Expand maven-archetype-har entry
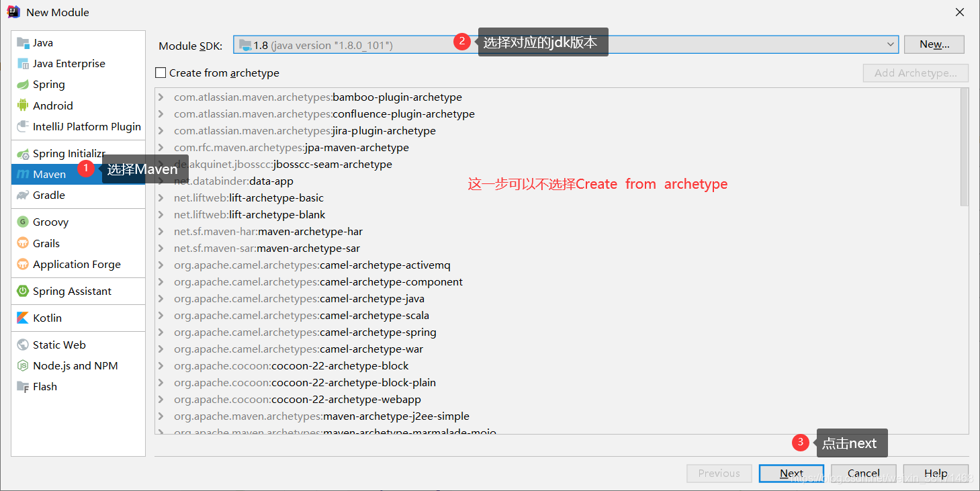Viewport: 980px width, 491px height. coord(161,232)
